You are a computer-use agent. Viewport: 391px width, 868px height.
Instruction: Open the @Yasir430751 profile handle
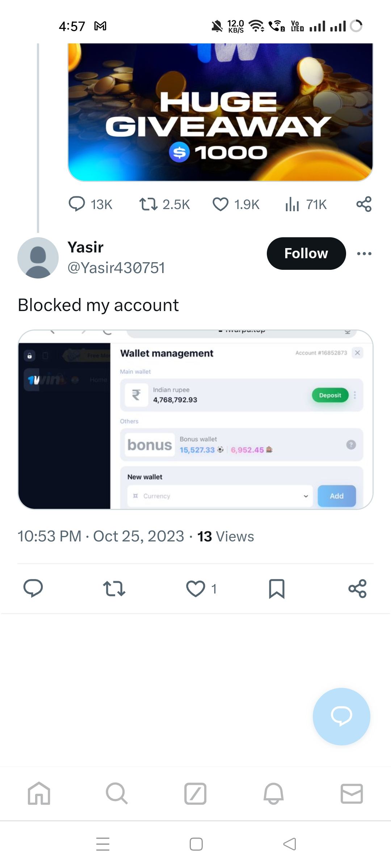pos(116,268)
